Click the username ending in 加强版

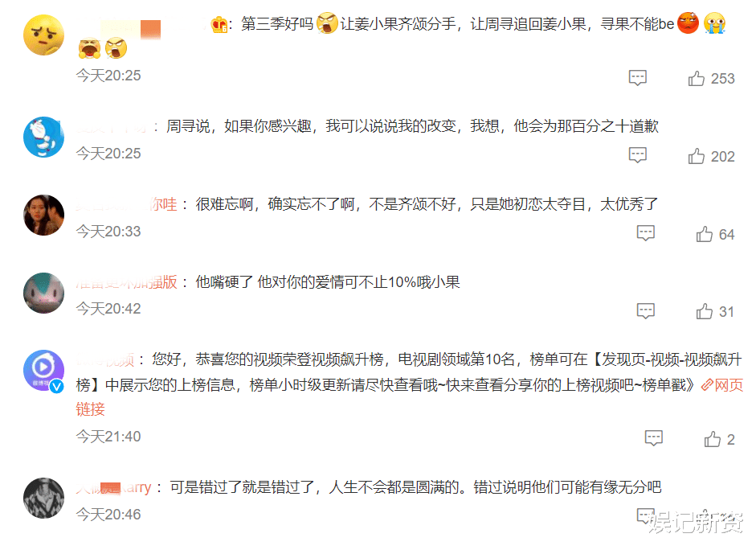tap(127, 281)
